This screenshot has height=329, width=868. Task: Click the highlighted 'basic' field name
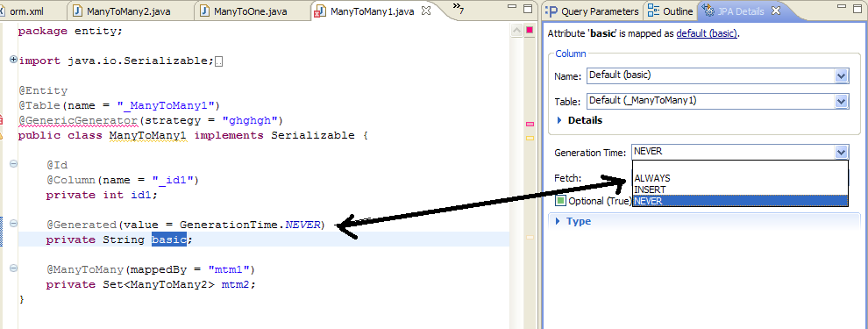(x=169, y=240)
